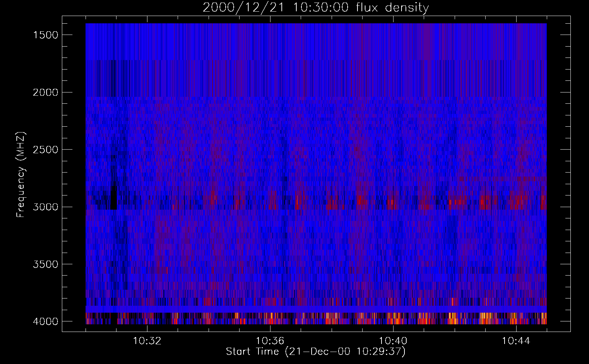Click the 2500 frequency tick label

(46, 150)
